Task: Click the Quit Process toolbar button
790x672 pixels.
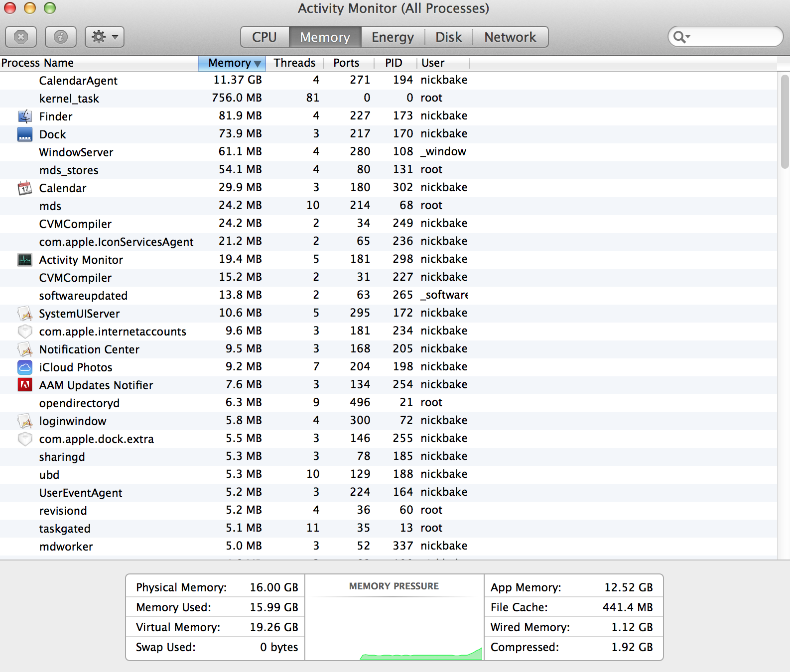Action: coord(21,37)
